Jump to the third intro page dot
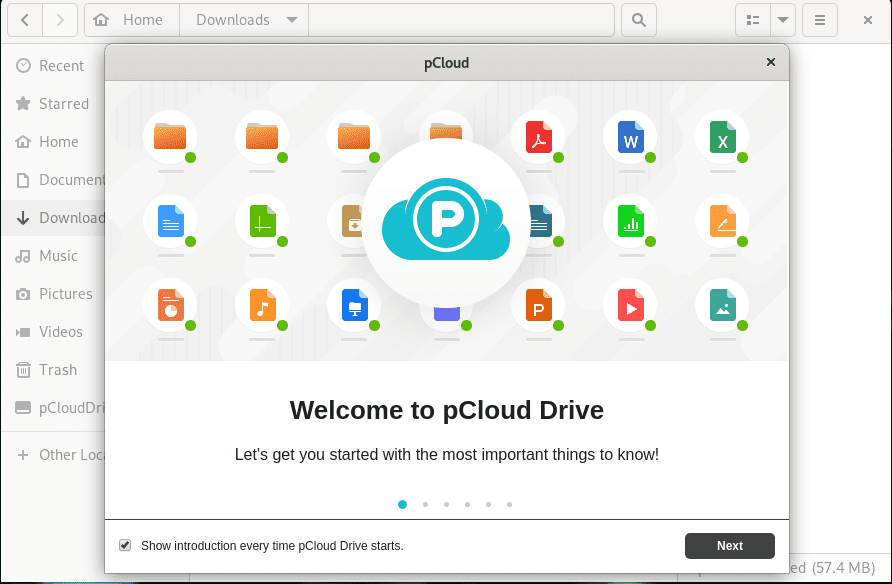The image size is (892, 584). click(447, 504)
